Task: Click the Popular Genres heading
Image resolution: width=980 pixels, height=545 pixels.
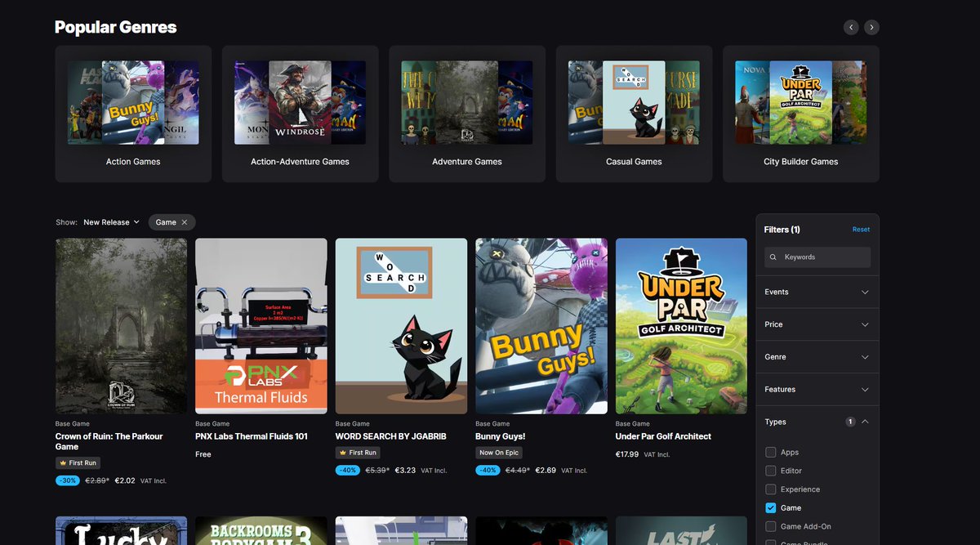Action: pos(115,27)
